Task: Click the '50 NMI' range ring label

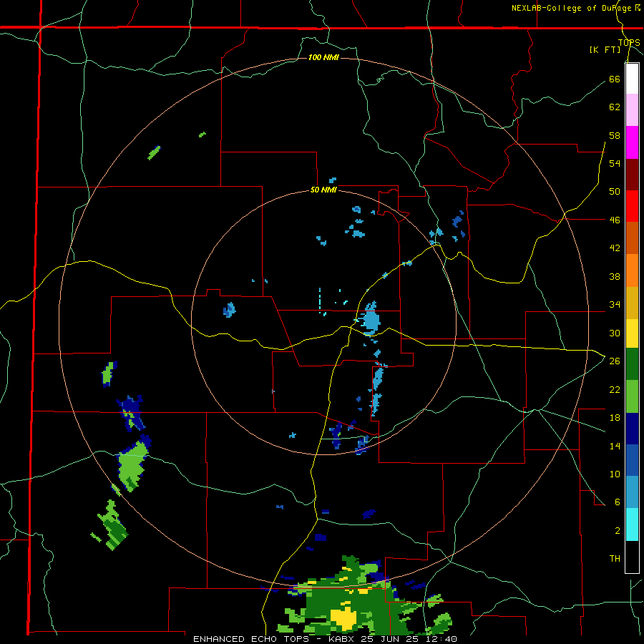Action: pyautogui.click(x=323, y=190)
